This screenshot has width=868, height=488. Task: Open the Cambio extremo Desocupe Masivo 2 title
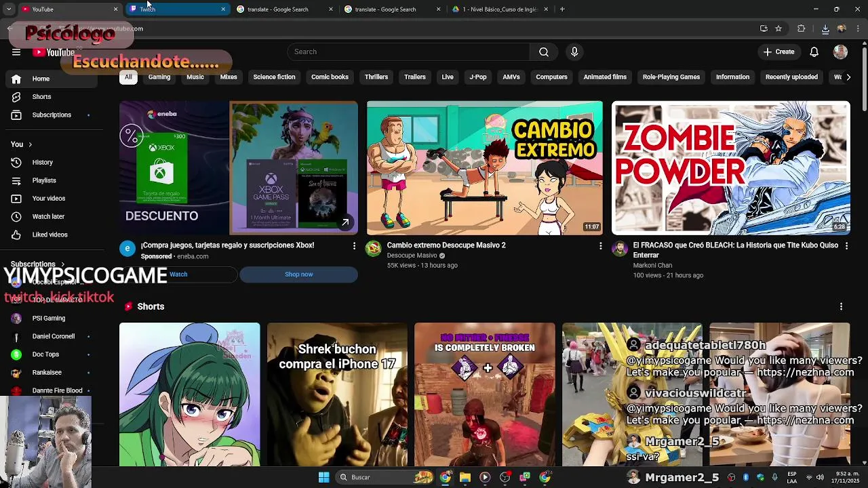pos(446,245)
